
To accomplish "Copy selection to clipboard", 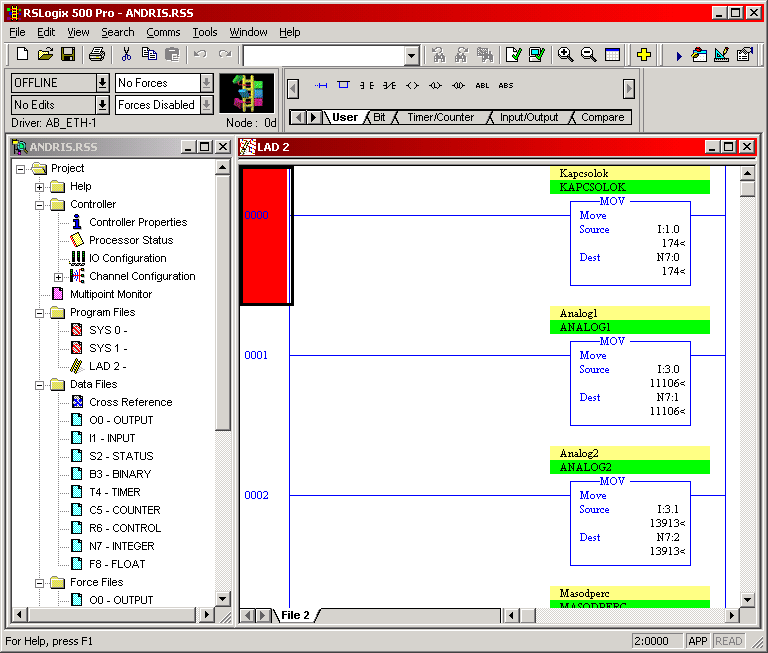I will (149, 54).
